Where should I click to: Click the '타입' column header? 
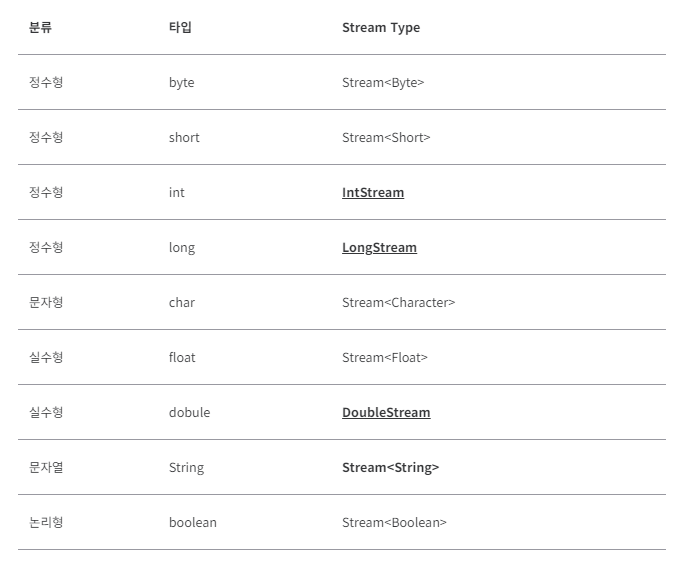pos(180,28)
